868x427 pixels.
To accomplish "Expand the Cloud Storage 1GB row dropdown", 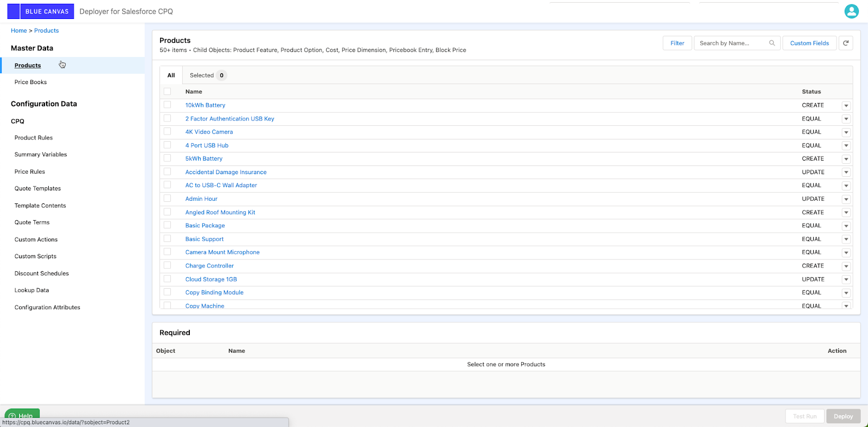I will click(x=846, y=279).
